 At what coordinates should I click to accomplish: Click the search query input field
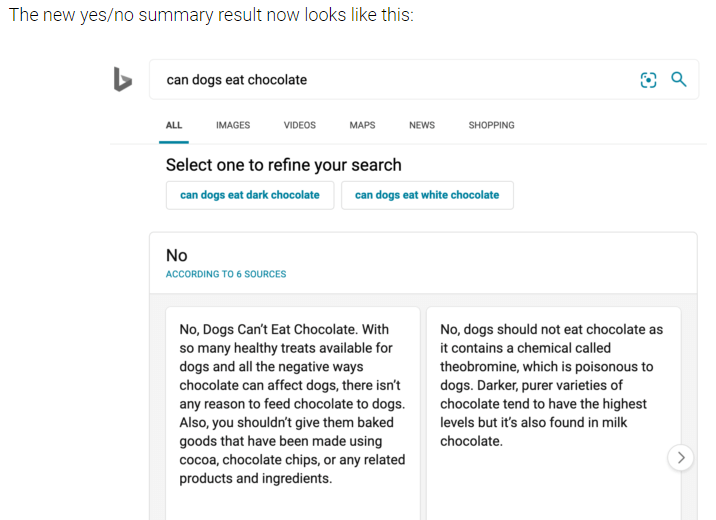(x=402, y=80)
